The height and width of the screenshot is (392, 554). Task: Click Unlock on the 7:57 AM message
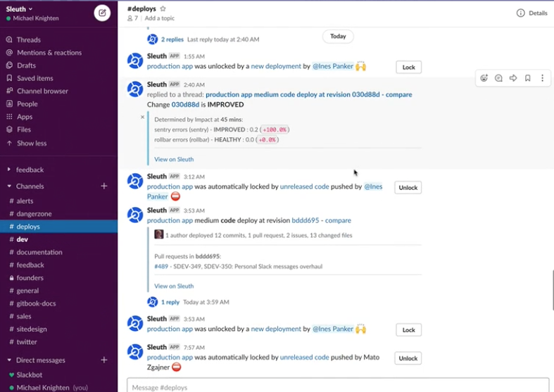click(408, 358)
